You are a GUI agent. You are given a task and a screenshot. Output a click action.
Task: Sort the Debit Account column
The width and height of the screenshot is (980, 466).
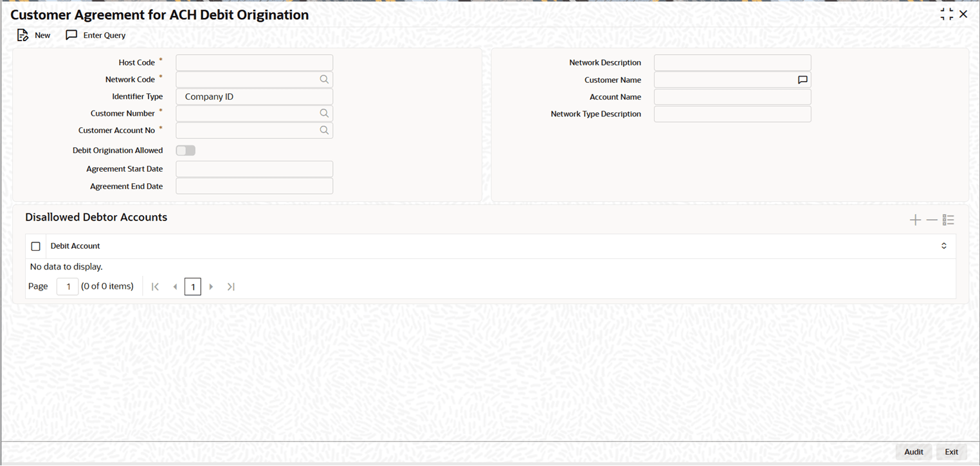point(944,246)
